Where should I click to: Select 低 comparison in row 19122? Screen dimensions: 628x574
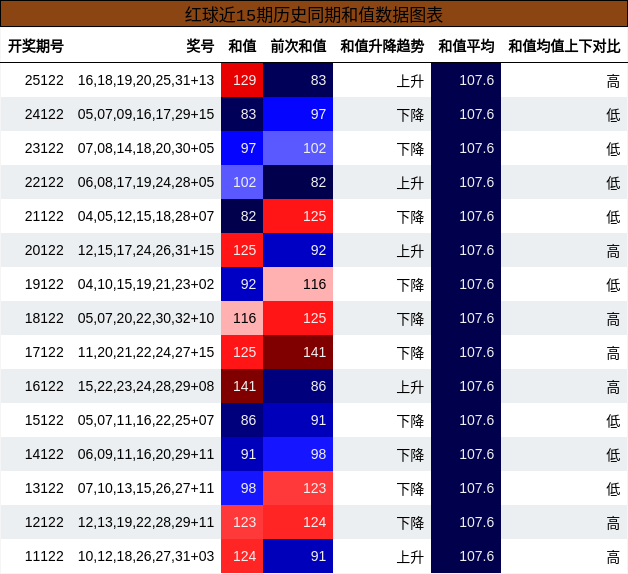613,286
